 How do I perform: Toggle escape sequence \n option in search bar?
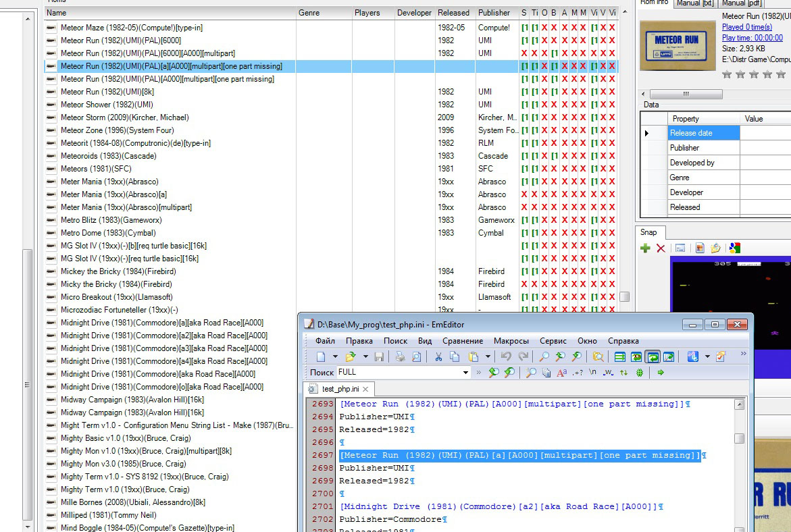pyautogui.click(x=593, y=373)
